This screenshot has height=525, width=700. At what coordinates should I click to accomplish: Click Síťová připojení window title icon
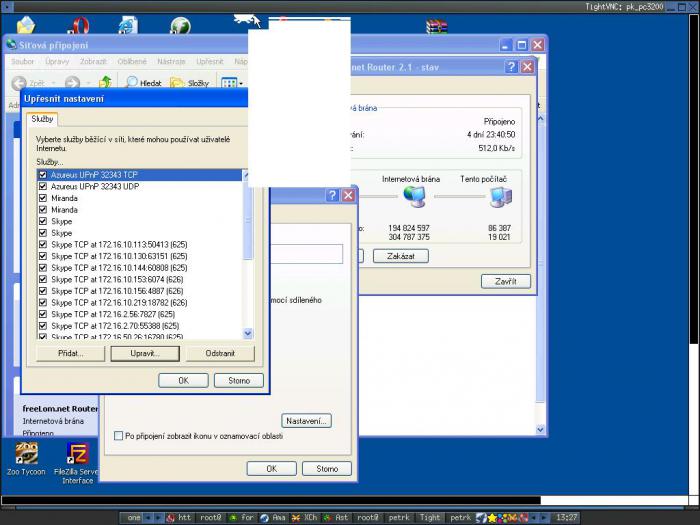(12, 44)
